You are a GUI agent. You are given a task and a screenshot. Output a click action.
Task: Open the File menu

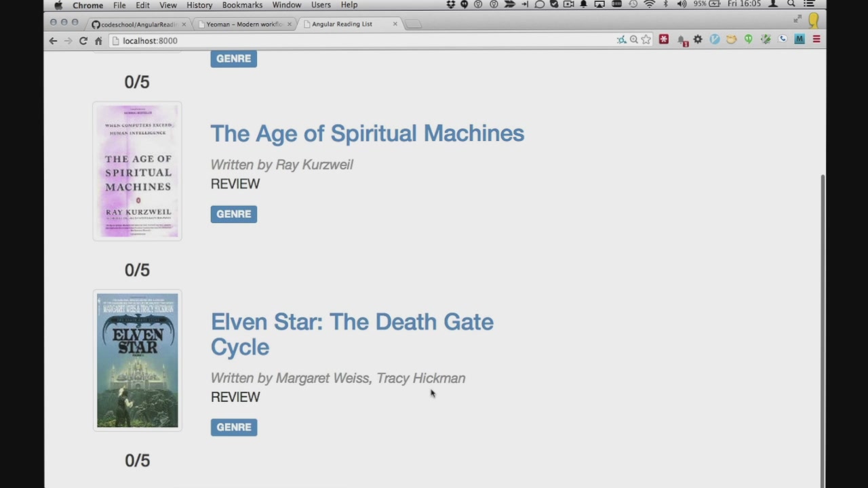(x=119, y=5)
